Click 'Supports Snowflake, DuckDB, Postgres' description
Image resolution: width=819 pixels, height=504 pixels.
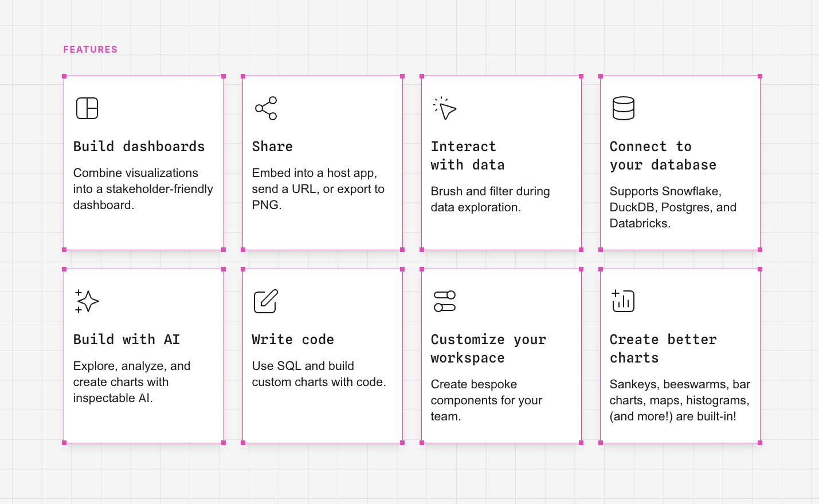[x=673, y=207]
